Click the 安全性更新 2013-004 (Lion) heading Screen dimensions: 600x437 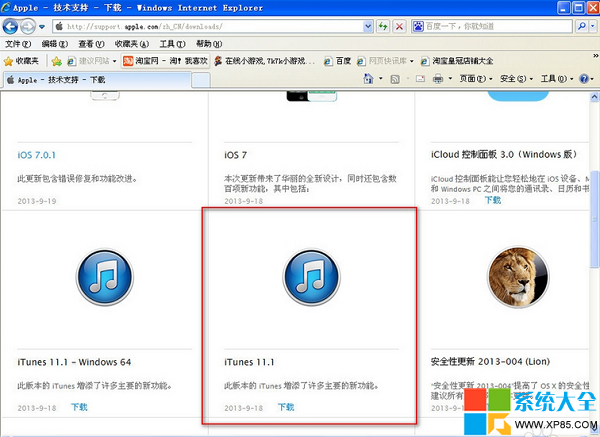(491, 362)
